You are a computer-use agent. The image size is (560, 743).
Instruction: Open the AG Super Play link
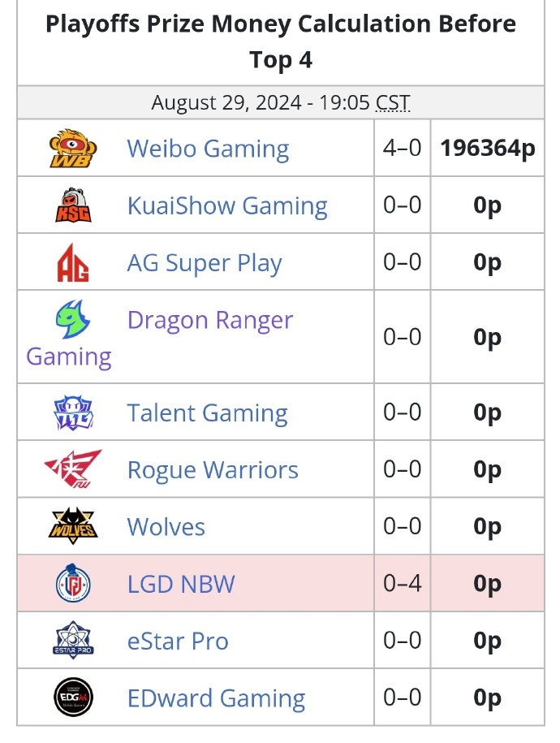pos(205,263)
